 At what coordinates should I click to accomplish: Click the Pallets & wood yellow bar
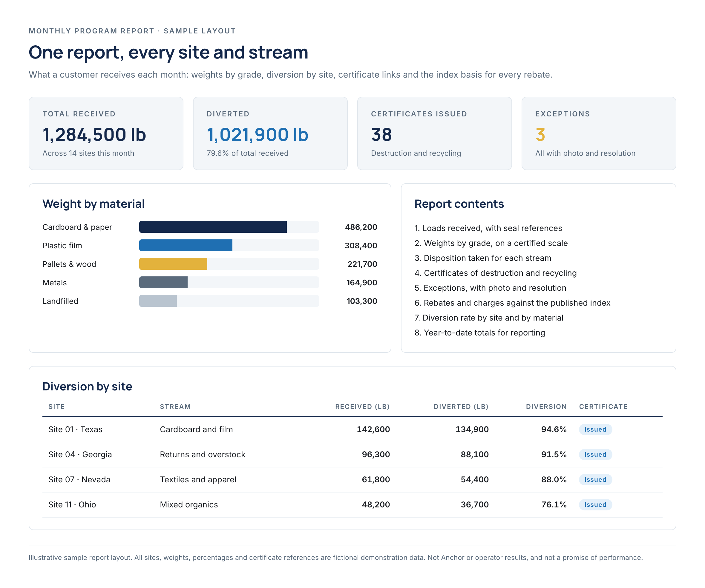coord(173,264)
